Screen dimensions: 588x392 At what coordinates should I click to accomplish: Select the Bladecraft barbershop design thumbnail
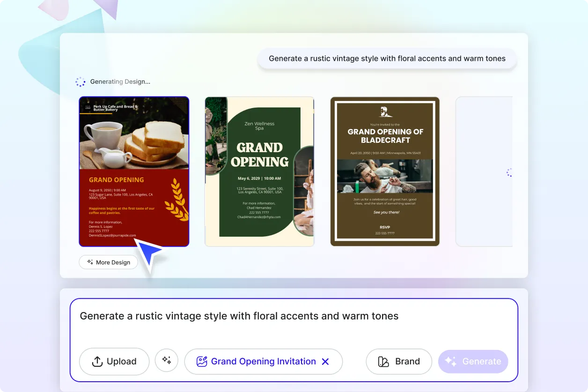385,171
